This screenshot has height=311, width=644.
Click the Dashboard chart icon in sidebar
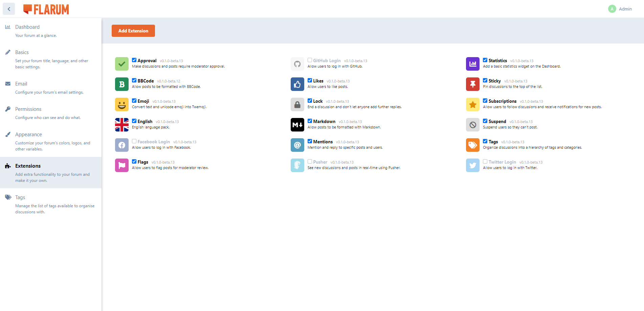pyautogui.click(x=8, y=27)
